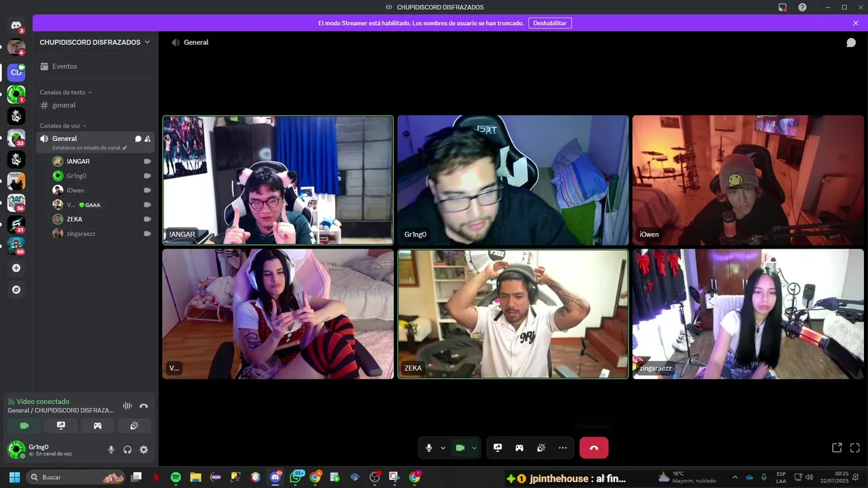868x488 pixels.
Task: Select user ZEKA in voice list
Action: tap(102, 219)
